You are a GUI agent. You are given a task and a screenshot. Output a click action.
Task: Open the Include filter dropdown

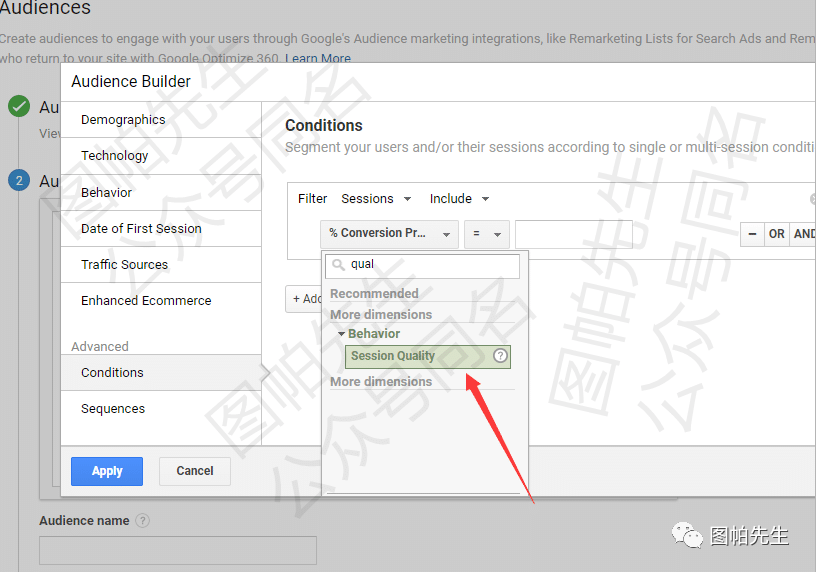coord(459,199)
